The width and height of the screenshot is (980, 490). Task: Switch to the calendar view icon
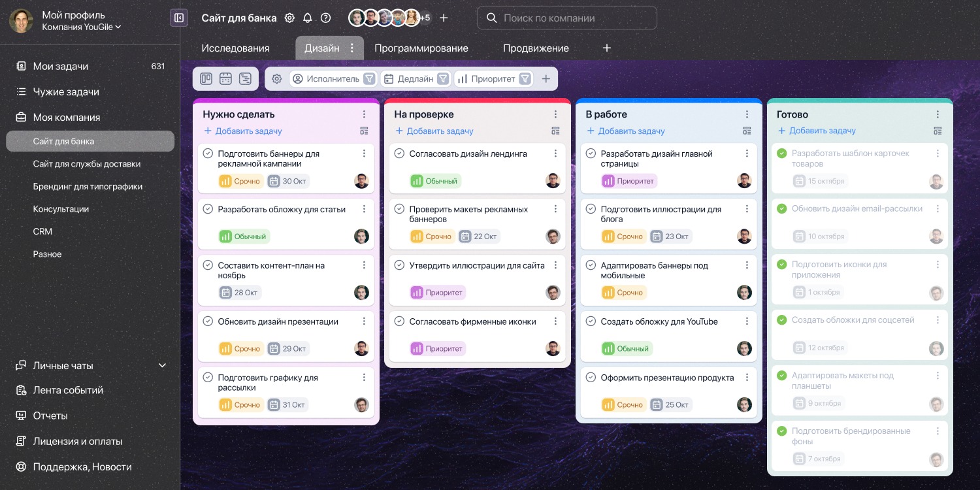[225, 78]
